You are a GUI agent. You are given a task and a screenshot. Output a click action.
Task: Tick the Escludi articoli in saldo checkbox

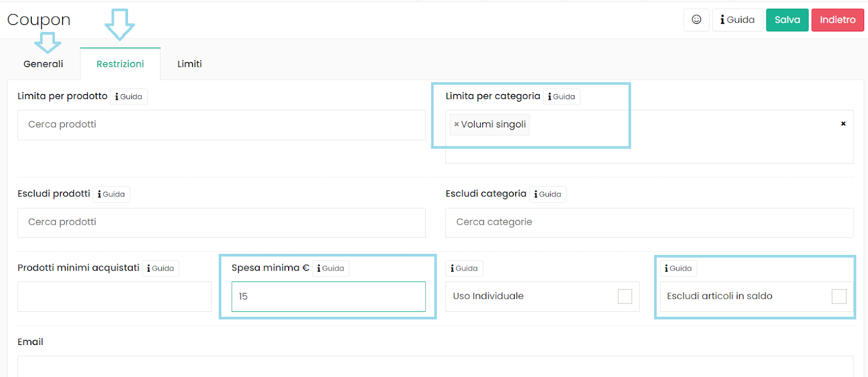pyautogui.click(x=839, y=296)
